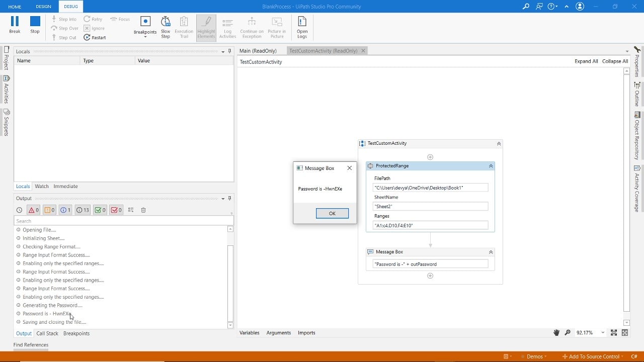Open the HOME ribbon tab

15,7
